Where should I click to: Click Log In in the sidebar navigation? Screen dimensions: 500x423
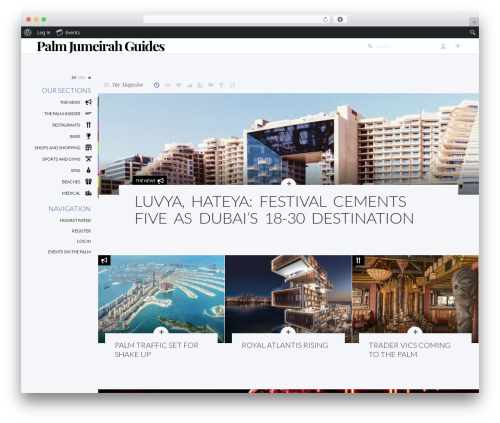[84, 241]
